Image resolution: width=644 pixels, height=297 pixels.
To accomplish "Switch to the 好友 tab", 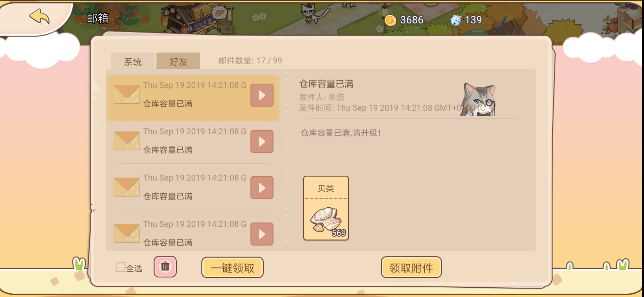I will (178, 61).
